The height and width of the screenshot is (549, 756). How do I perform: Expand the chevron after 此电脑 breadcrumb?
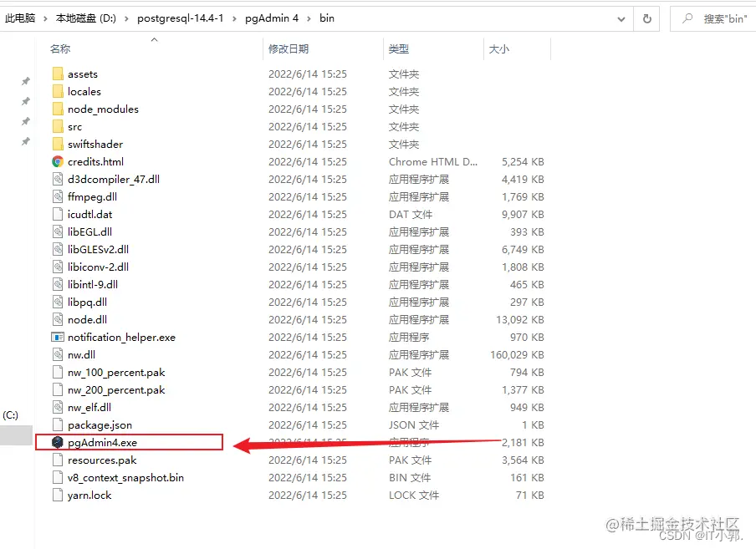[45, 18]
